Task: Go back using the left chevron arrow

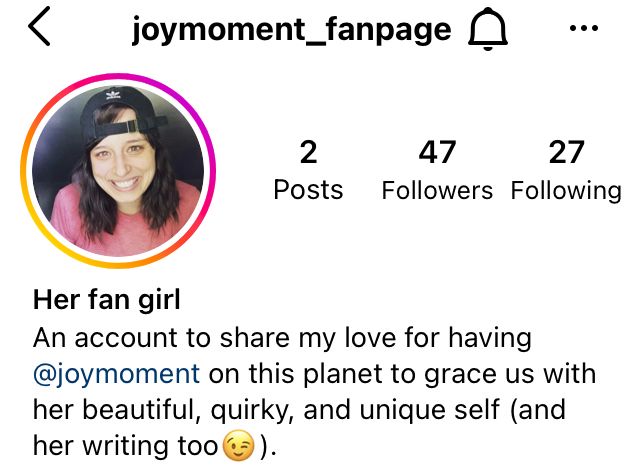Action: click(39, 26)
